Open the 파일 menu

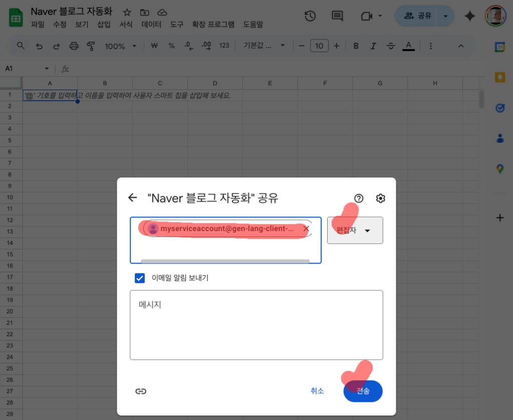click(x=38, y=24)
